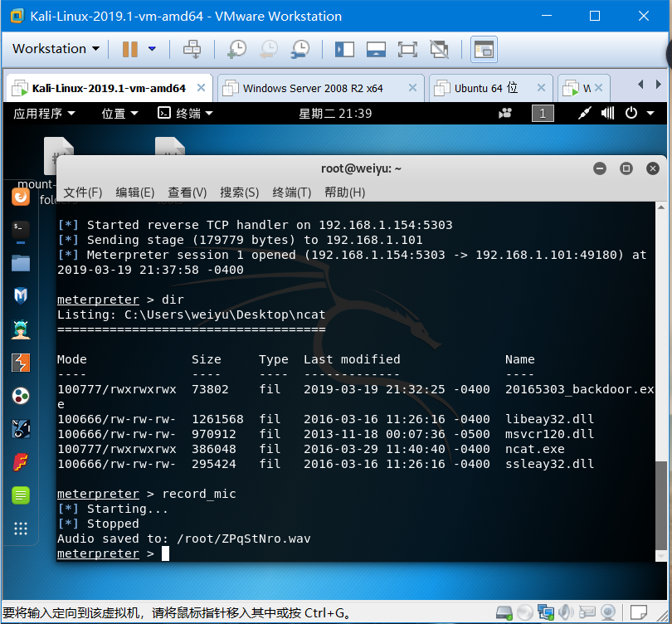Open the volume indicator in top bar
Screen dimensions: 672x624
608,114
